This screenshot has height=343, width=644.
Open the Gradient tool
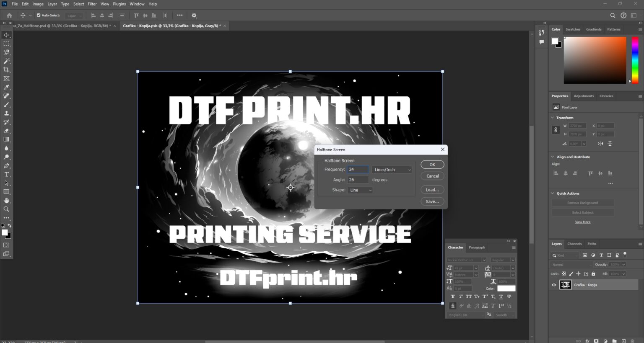pyautogui.click(x=6, y=139)
